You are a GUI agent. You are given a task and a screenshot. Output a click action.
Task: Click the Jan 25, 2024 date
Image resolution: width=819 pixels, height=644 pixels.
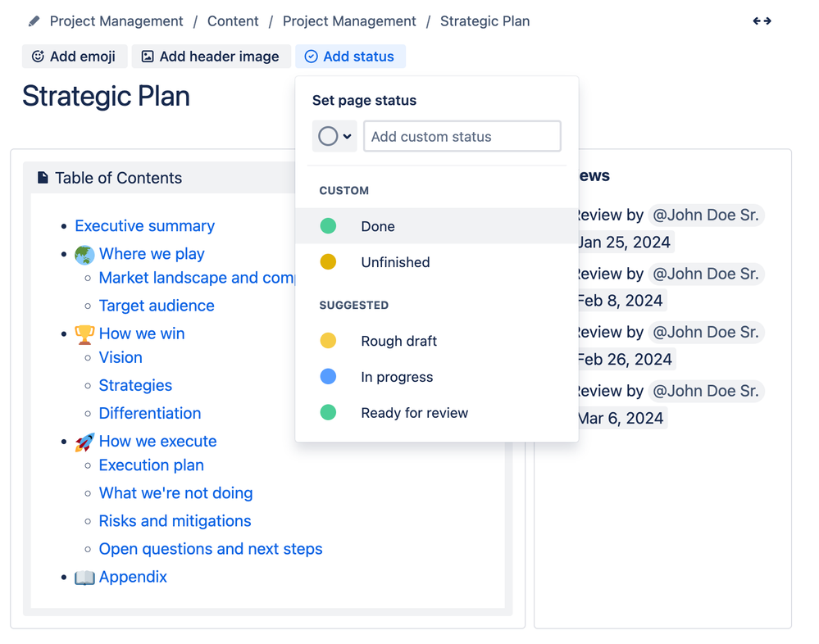click(x=624, y=243)
